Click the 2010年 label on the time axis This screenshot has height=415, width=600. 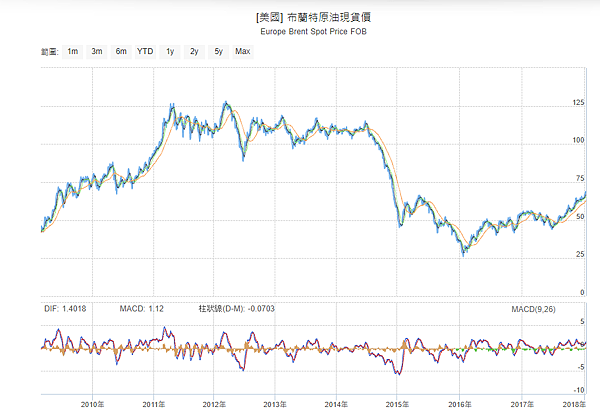92,403
